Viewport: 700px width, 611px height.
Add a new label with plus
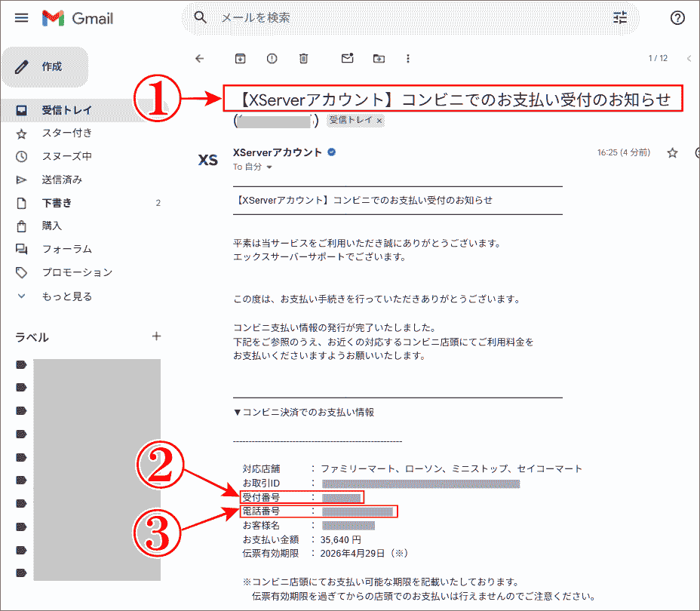pyautogui.click(x=156, y=336)
